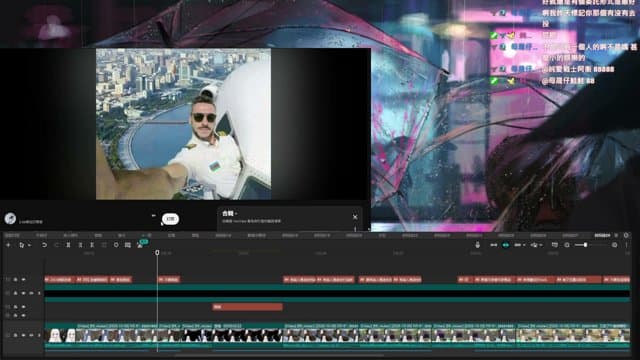Screen dimensions: 640x360
Task: Select the lone red clip in the middle track
Action: pos(247,307)
